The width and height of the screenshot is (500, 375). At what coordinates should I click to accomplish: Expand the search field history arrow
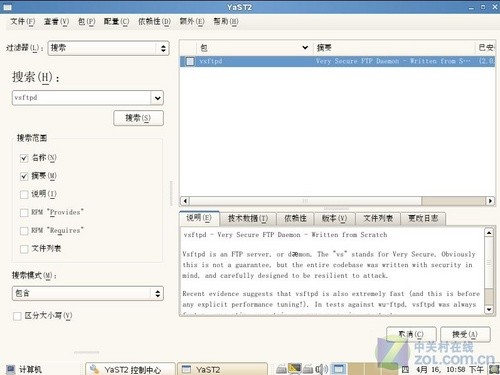pos(157,98)
